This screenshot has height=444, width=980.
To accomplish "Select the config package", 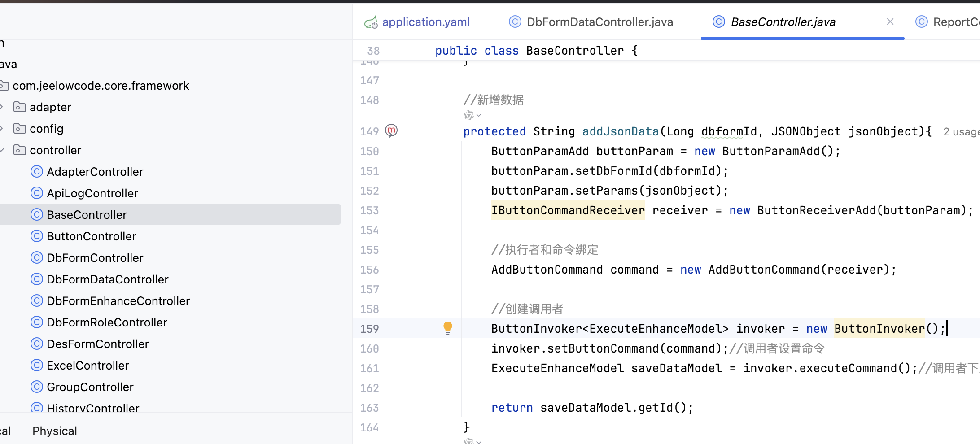I will click(x=47, y=129).
